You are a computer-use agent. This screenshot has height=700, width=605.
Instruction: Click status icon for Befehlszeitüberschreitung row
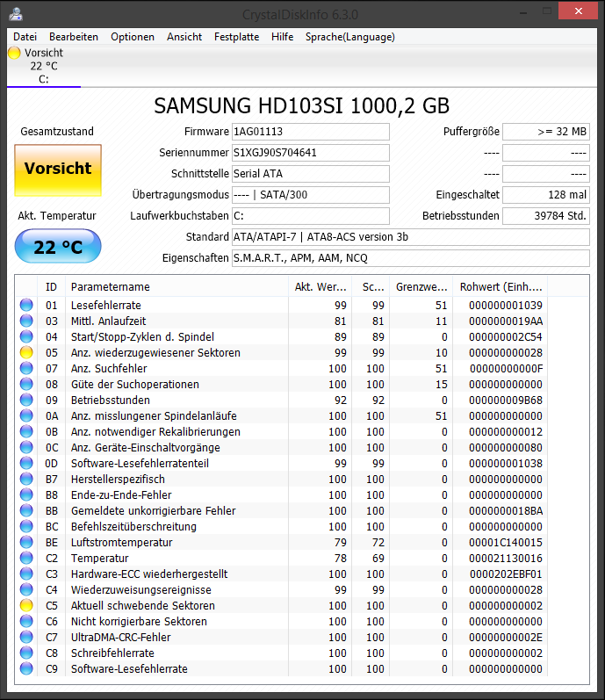pos(26,526)
